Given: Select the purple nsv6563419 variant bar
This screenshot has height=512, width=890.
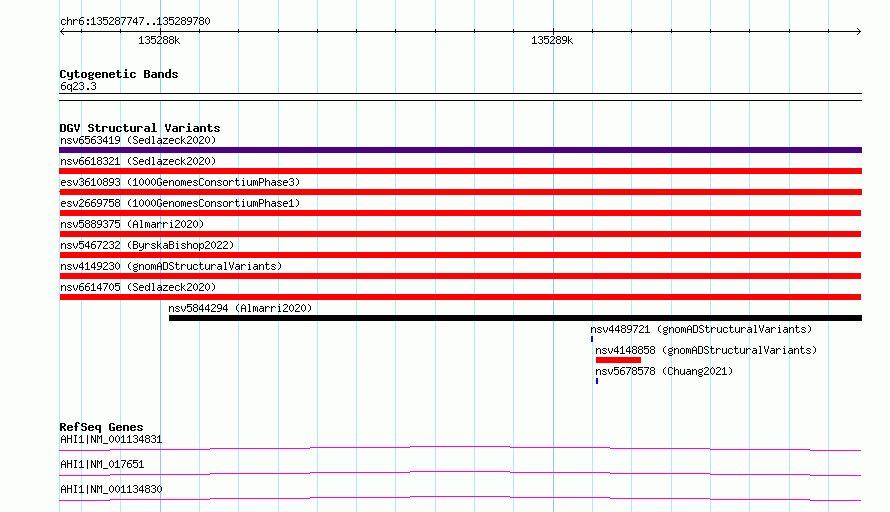Looking at the screenshot, I should point(460,150).
